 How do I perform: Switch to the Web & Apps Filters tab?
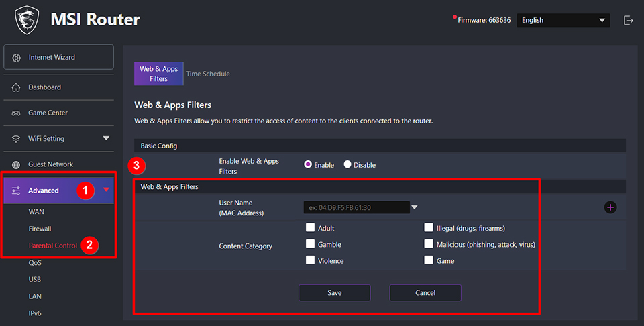tap(158, 74)
